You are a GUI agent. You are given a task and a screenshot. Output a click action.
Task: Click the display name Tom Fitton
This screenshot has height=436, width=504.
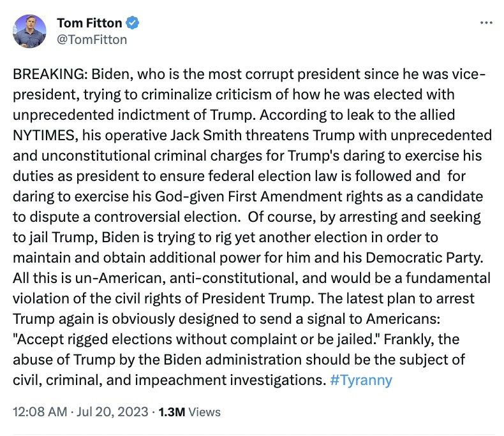(x=89, y=23)
